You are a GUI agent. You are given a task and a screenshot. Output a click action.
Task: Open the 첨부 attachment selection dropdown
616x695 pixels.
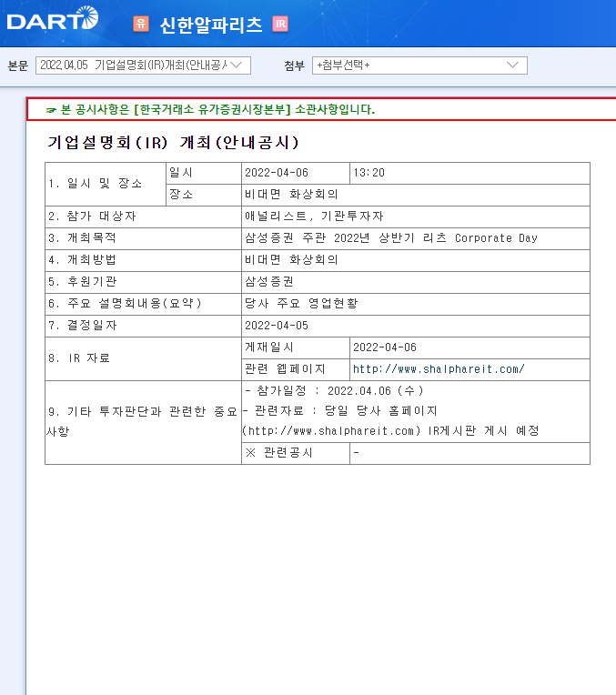coord(419,65)
